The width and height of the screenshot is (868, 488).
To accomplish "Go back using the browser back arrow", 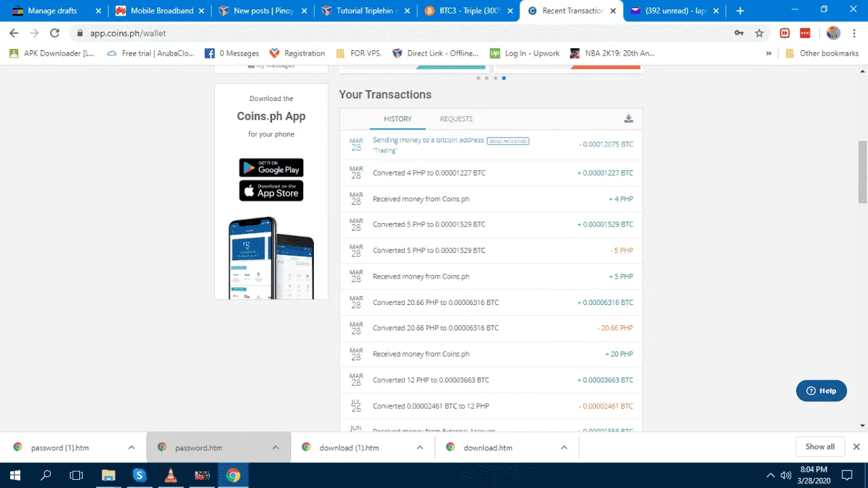I will click(14, 33).
